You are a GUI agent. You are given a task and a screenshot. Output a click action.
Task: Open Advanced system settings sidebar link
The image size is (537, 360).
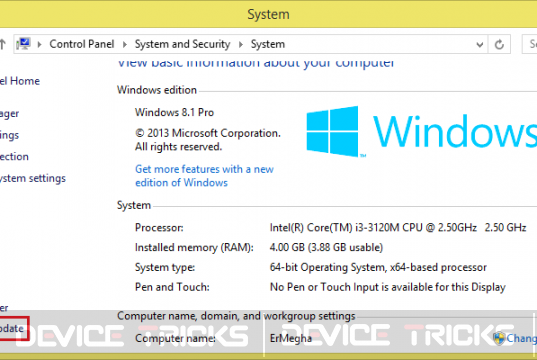pos(33,178)
